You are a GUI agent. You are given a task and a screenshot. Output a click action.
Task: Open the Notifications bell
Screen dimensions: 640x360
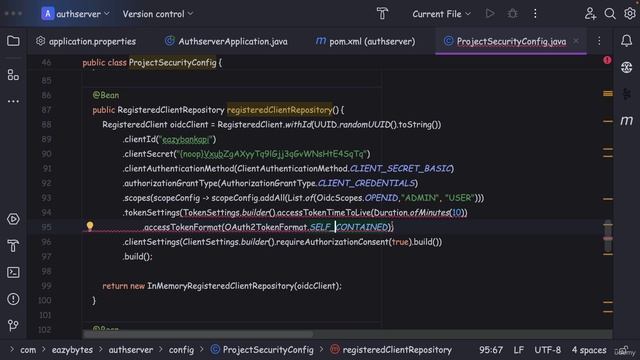(627, 40)
